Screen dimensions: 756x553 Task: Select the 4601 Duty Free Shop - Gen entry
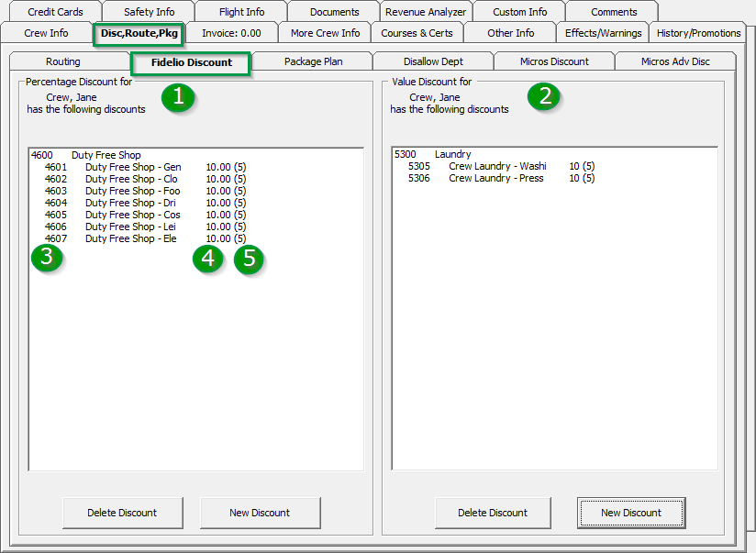click(138, 166)
